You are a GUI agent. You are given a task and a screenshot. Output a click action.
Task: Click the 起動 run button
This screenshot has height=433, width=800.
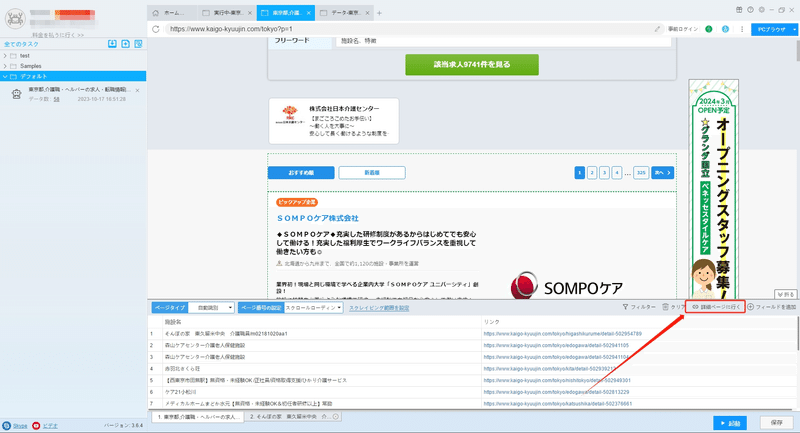730,423
